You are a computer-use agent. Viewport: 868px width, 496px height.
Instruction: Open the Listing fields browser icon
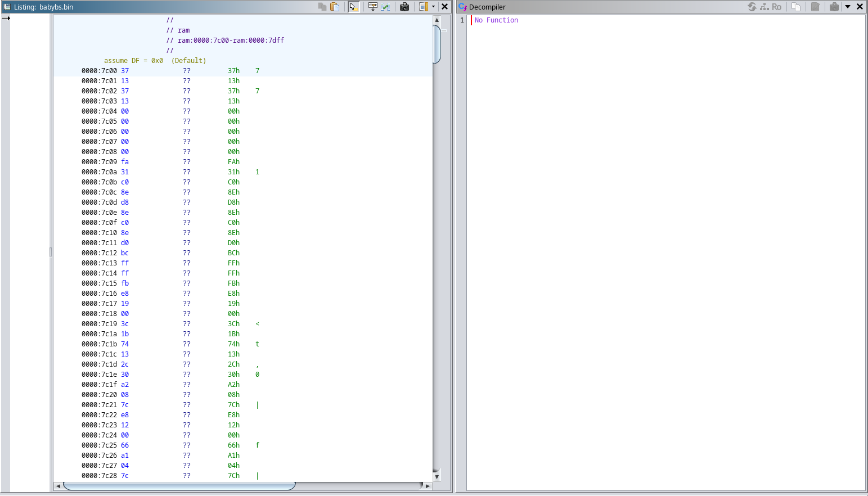[372, 7]
